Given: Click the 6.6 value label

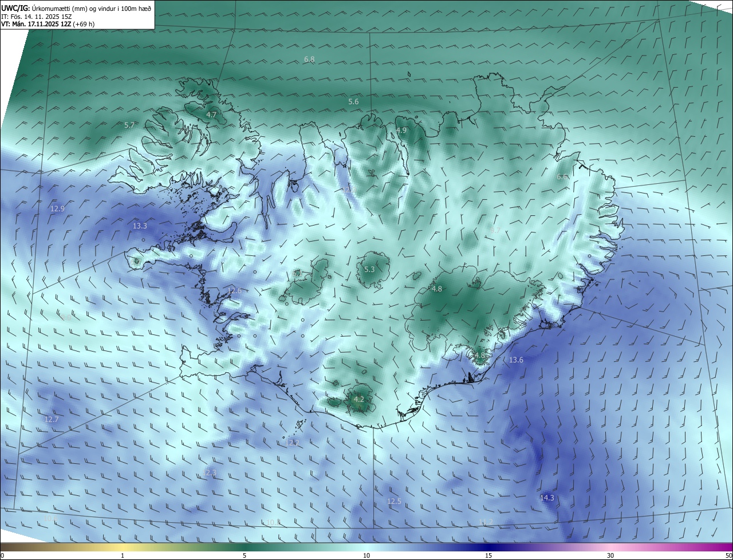Looking at the screenshot, I should (x=562, y=177).
